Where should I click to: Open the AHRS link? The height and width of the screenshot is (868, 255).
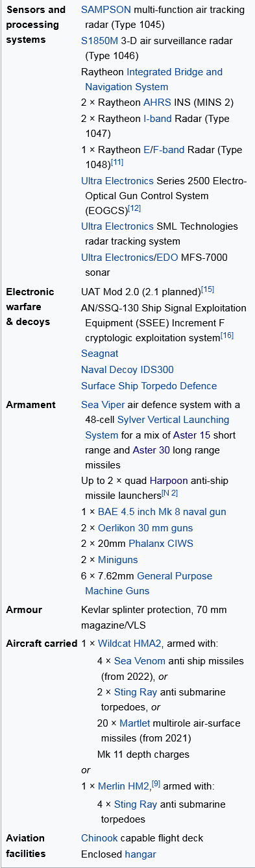158,102
